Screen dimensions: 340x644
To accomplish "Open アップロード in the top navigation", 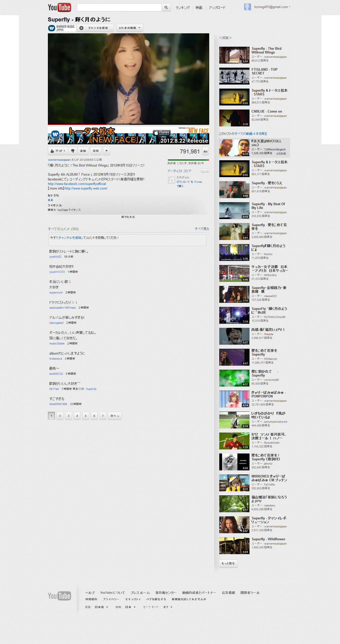I will pyautogui.click(x=217, y=8).
